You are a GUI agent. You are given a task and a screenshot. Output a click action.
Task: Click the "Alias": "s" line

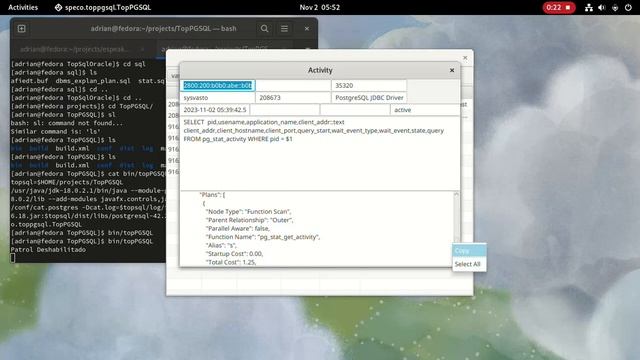click(x=221, y=245)
